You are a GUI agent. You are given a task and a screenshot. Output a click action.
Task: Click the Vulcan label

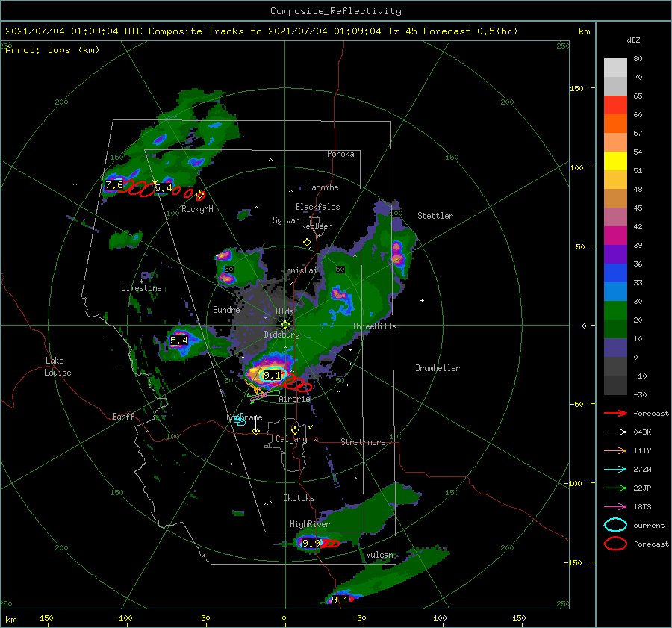point(380,555)
